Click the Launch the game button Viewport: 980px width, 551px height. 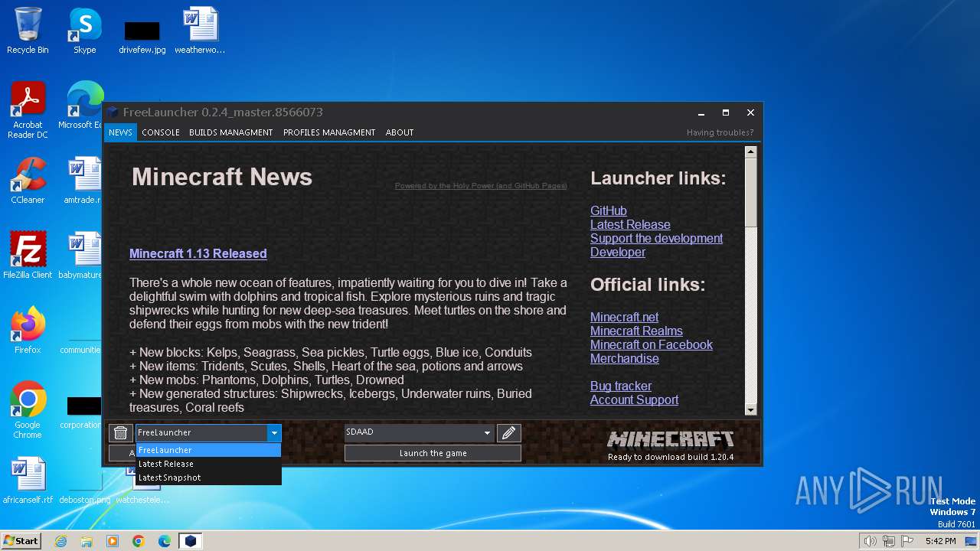433,453
